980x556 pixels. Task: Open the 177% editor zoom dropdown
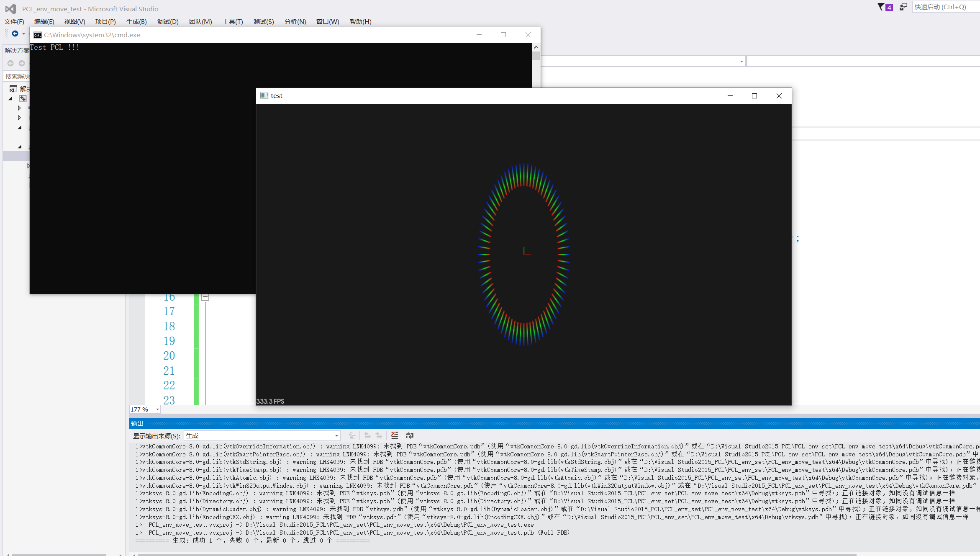pos(156,409)
